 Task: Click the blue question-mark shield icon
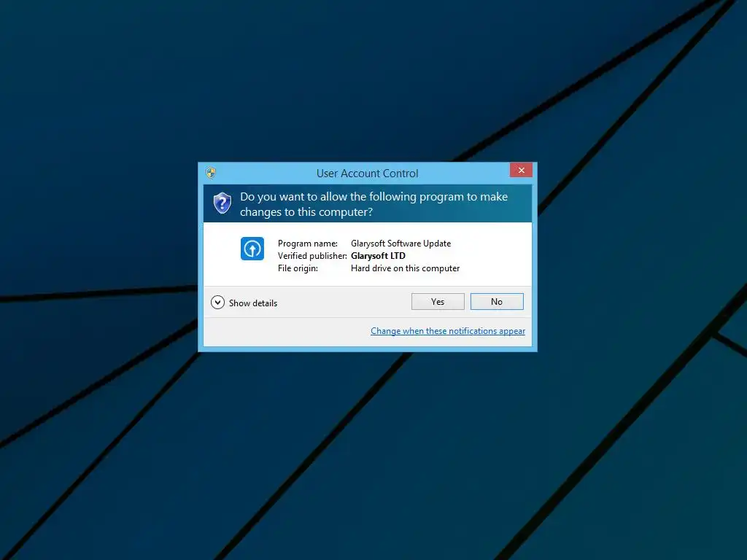[222, 203]
